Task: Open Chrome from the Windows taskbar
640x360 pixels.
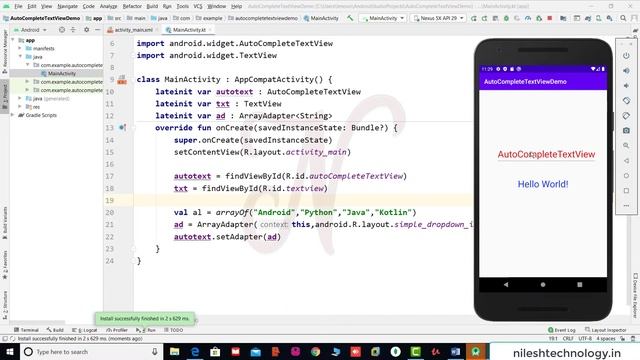Action: pos(315,352)
